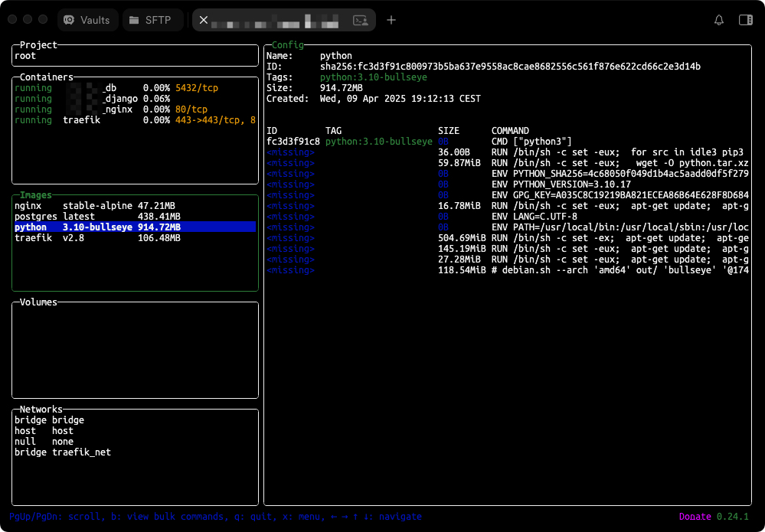This screenshot has height=532, width=765.
Task: Click the terminal icon in the session tab
Action: coord(359,20)
